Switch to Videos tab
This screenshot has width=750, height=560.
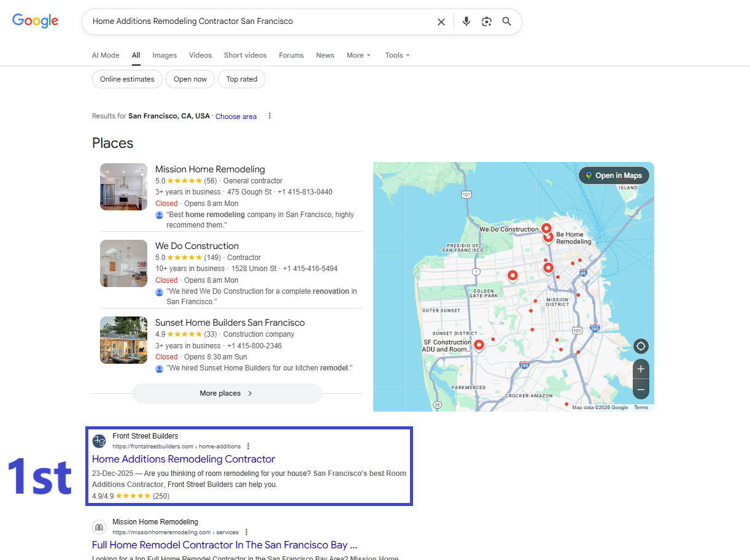(200, 55)
